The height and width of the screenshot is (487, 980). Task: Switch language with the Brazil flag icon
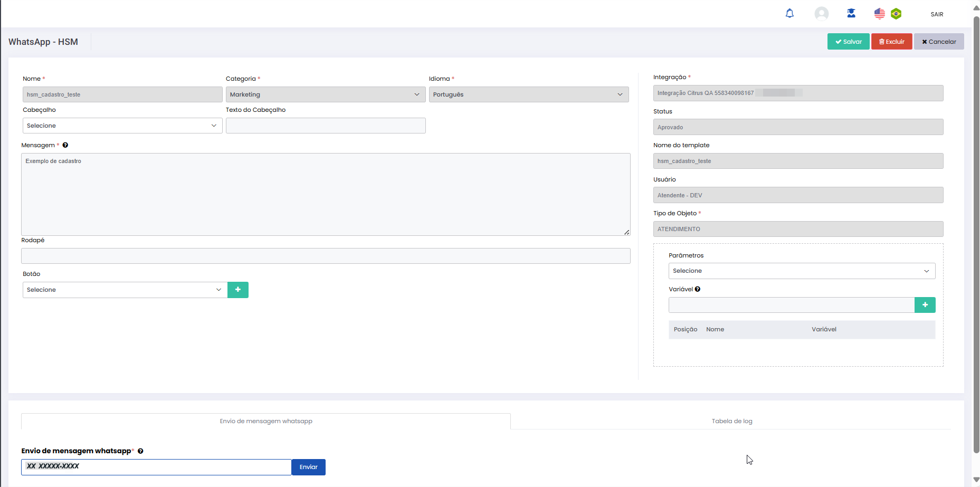(896, 14)
